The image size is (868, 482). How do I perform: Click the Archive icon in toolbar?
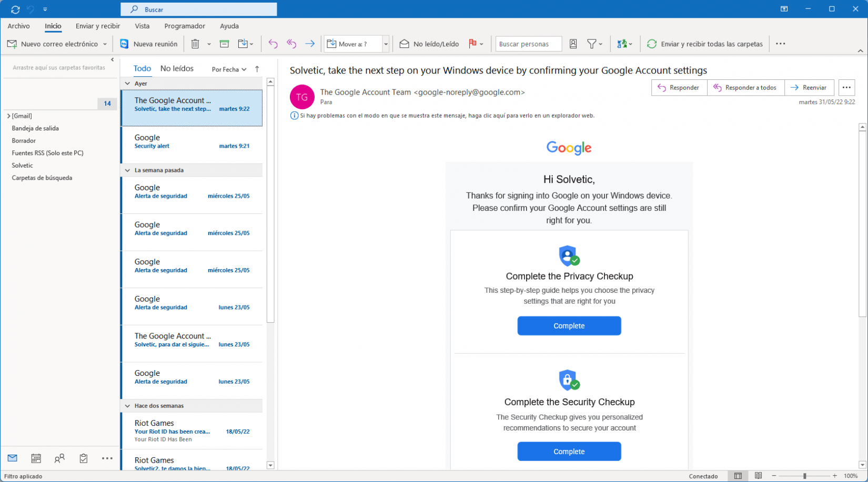(x=224, y=44)
